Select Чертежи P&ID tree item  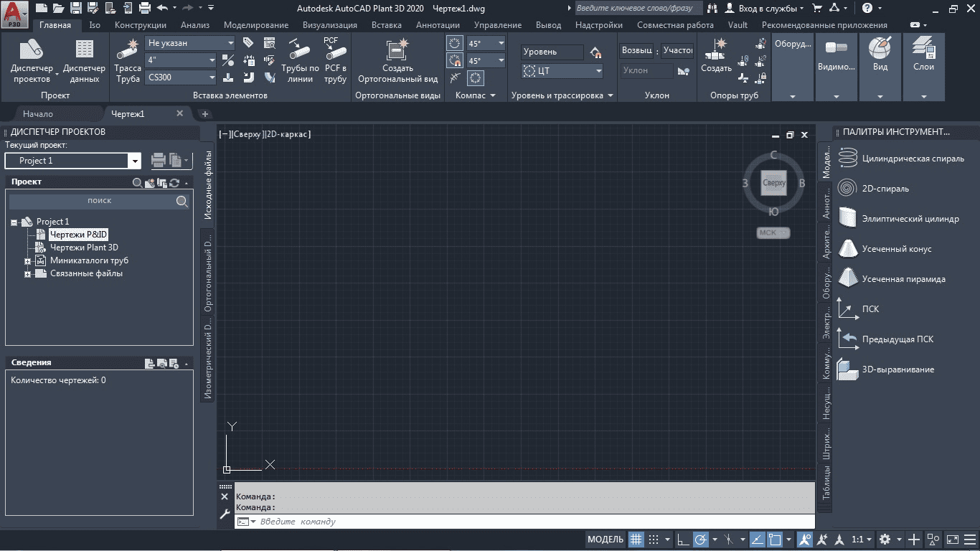pos(78,235)
